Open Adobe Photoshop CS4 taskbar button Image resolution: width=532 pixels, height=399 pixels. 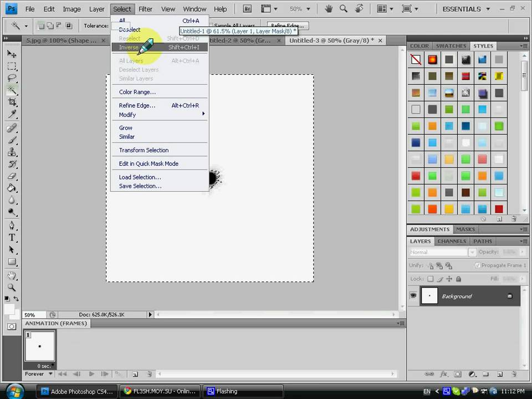76,391
